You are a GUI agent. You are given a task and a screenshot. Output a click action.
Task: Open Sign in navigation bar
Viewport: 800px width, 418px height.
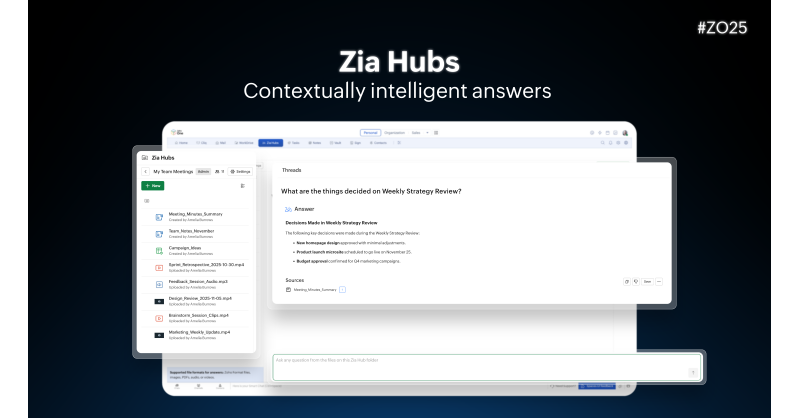pyautogui.click(x=356, y=143)
